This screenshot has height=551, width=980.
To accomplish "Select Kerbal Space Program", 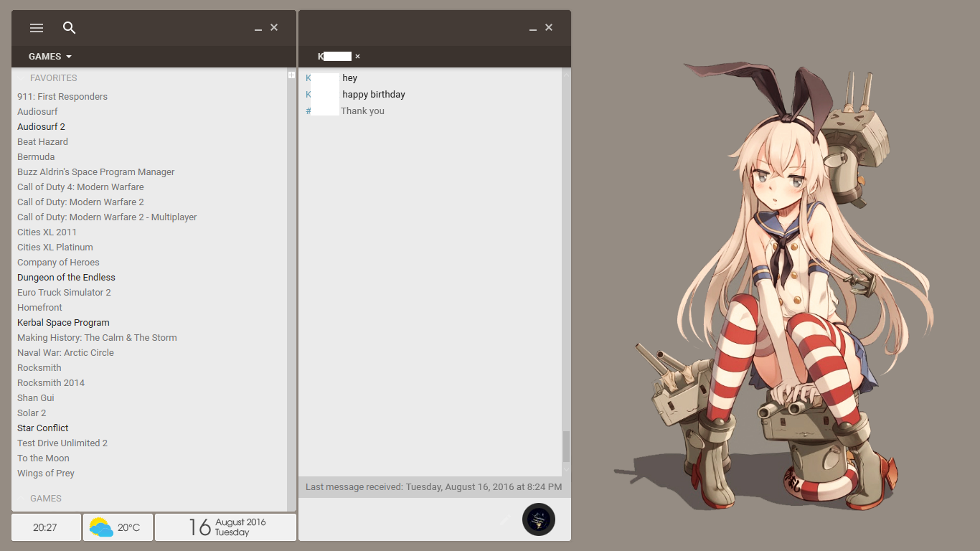I will pos(63,323).
